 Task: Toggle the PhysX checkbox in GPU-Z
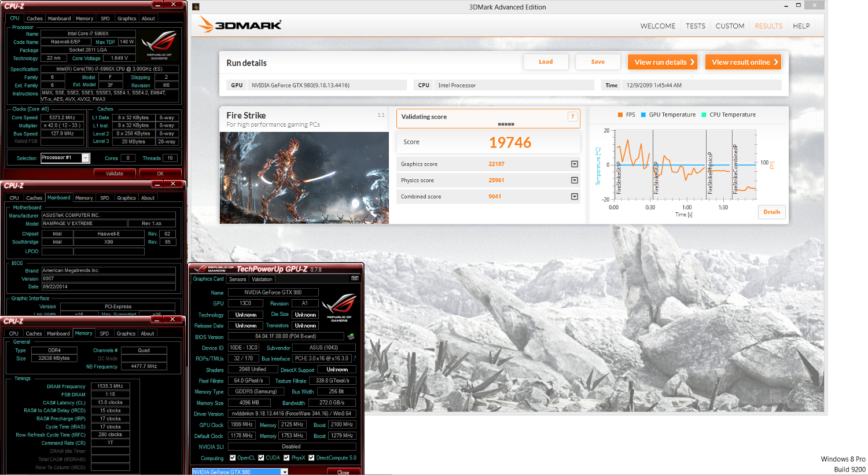(x=286, y=458)
